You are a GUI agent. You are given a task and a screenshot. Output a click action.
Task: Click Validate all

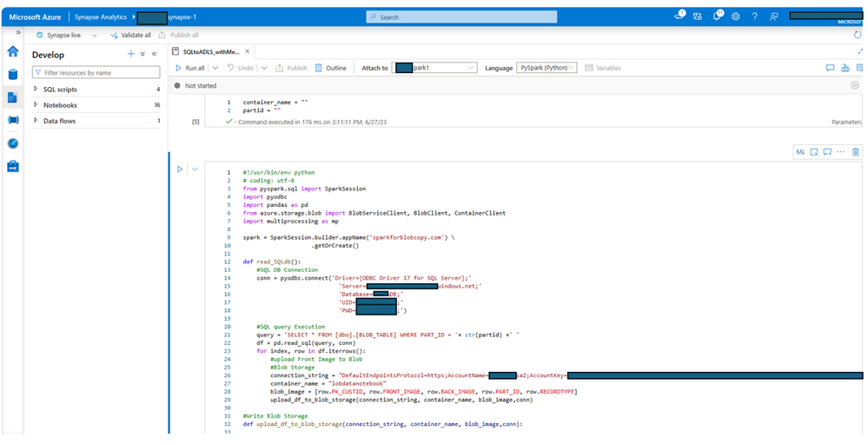(130, 35)
